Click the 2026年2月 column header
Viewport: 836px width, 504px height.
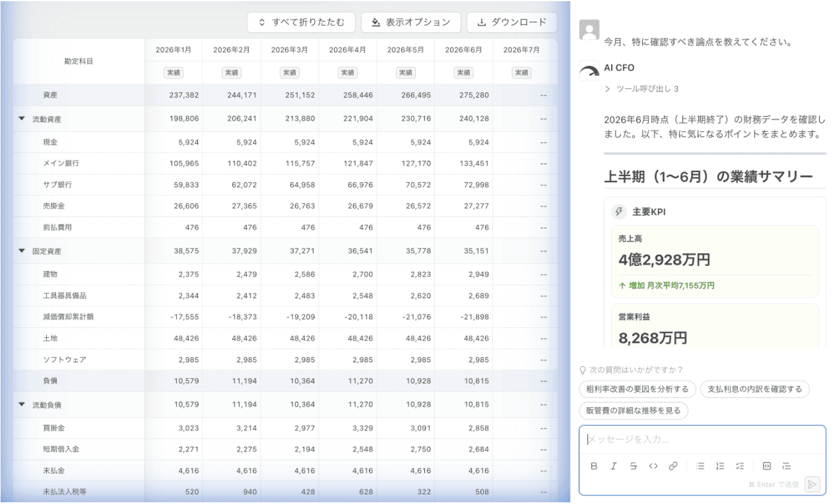231,50
